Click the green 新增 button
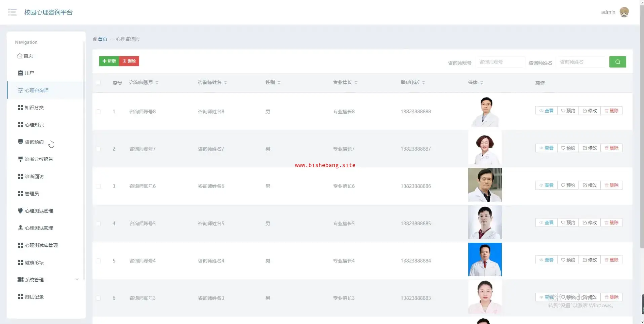 (x=109, y=61)
